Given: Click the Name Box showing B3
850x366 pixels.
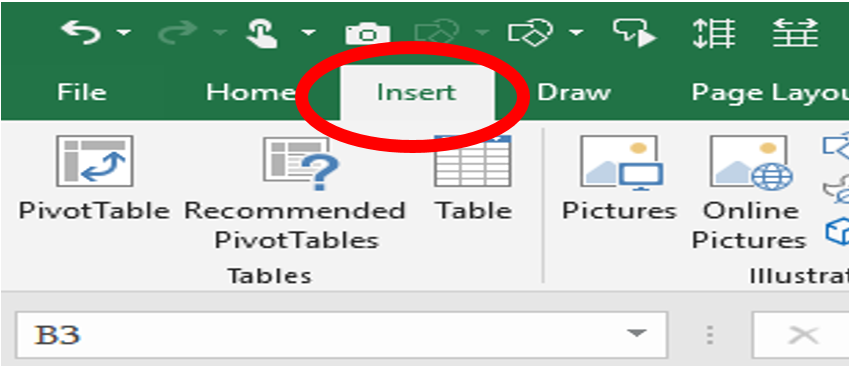Looking at the screenshot, I should (x=342, y=335).
